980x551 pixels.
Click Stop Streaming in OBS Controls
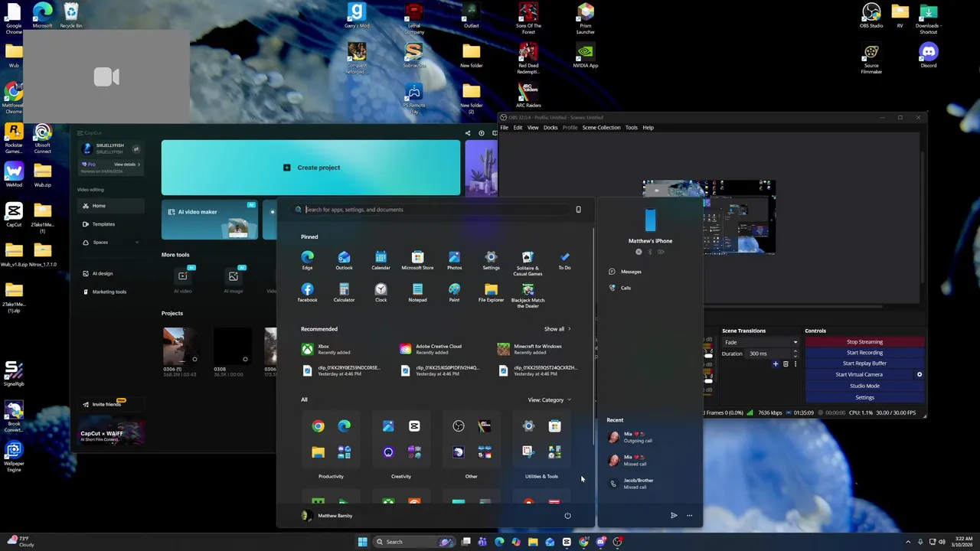coord(864,342)
